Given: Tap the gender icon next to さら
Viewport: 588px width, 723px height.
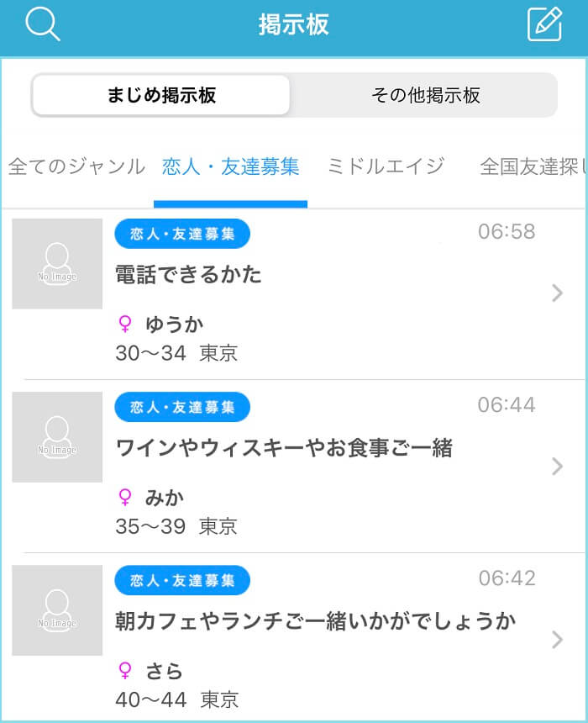Looking at the screenshot, I should 124,671.
